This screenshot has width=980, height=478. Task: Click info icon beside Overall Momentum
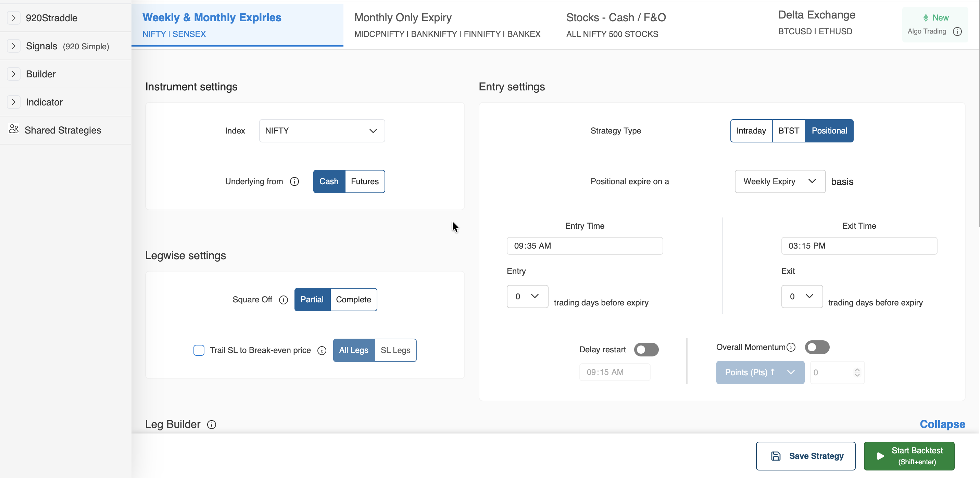click(x=791, y=347)
